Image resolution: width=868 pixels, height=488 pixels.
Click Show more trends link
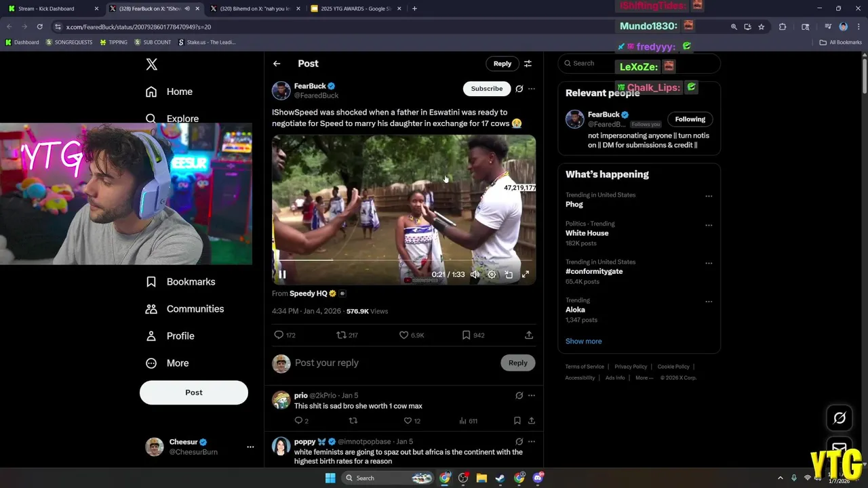[x=583, y=342]
